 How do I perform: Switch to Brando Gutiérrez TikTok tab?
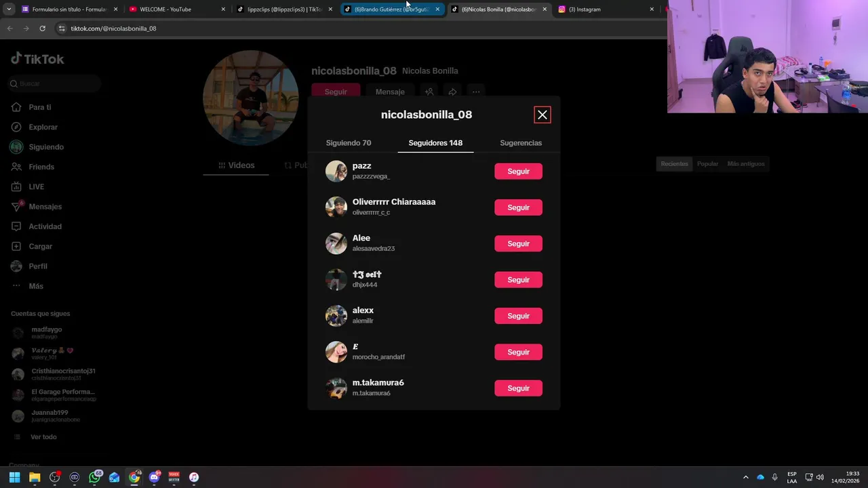point(391,9)
